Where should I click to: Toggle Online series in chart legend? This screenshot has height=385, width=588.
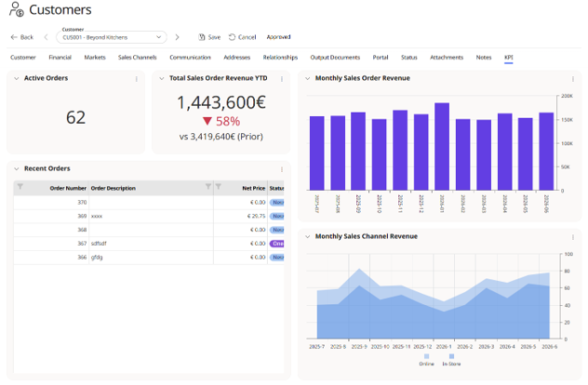click(x=426, y=360)
